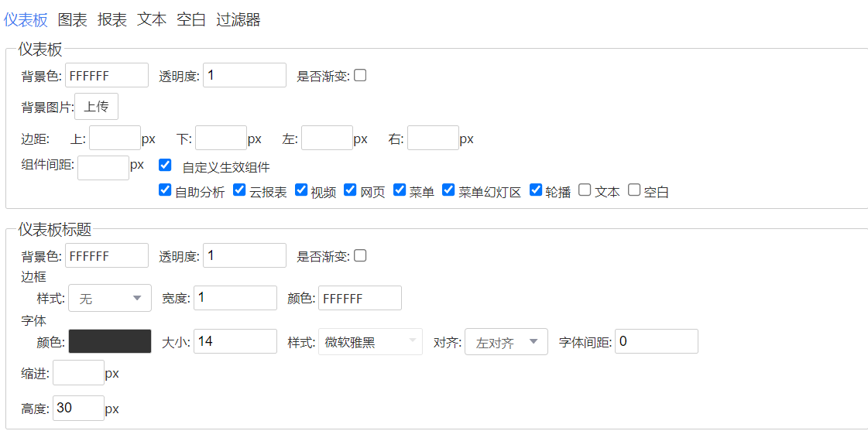Enable 是否渐变 in 仪表板标题 section
This screenshot has height=431, width=868.
click(x=360, y=255)
